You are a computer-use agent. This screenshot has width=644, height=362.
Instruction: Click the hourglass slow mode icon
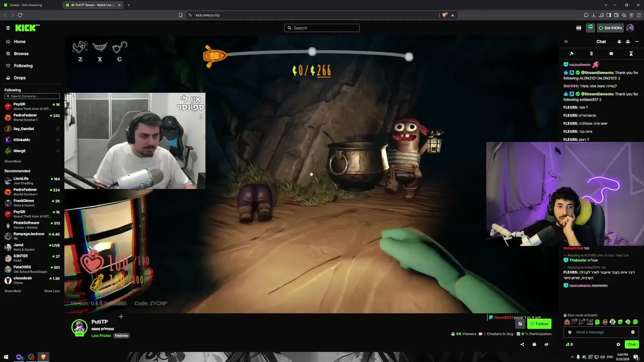(631, 54)
